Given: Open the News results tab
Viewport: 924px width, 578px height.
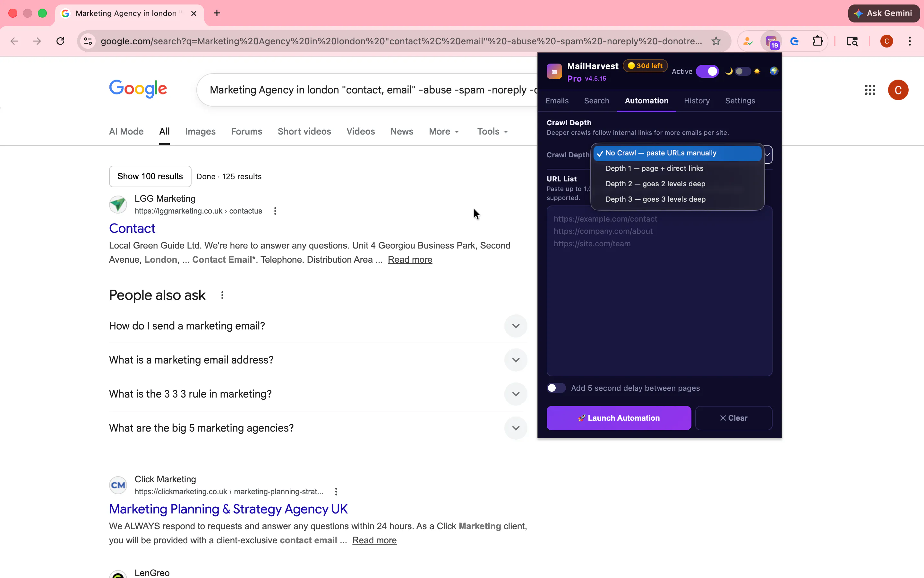Looking at the screenshot, I should click(402, 132).
